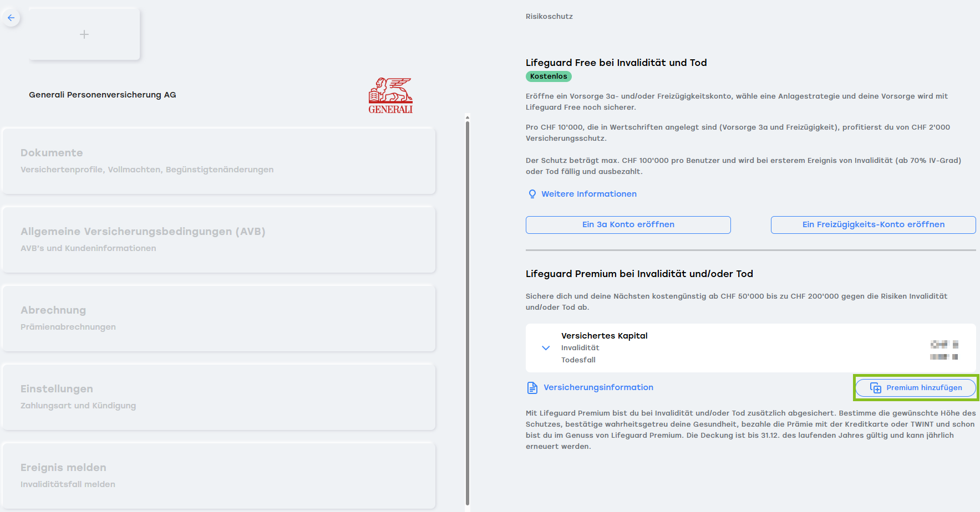
Task: Click the add icon in Premium hinzufügen
Action: [876, 388]
